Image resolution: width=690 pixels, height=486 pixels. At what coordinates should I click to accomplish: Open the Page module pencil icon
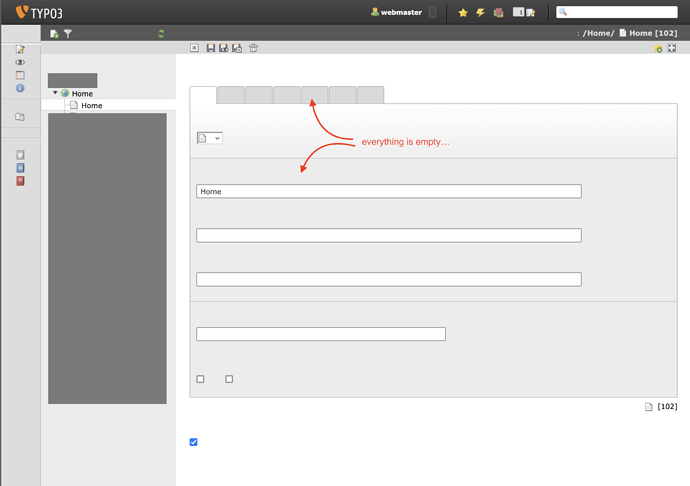click(x=20, y=49)
